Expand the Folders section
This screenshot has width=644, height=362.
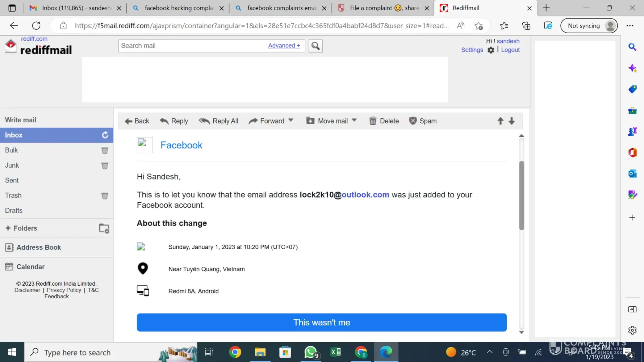pos(21,228)
